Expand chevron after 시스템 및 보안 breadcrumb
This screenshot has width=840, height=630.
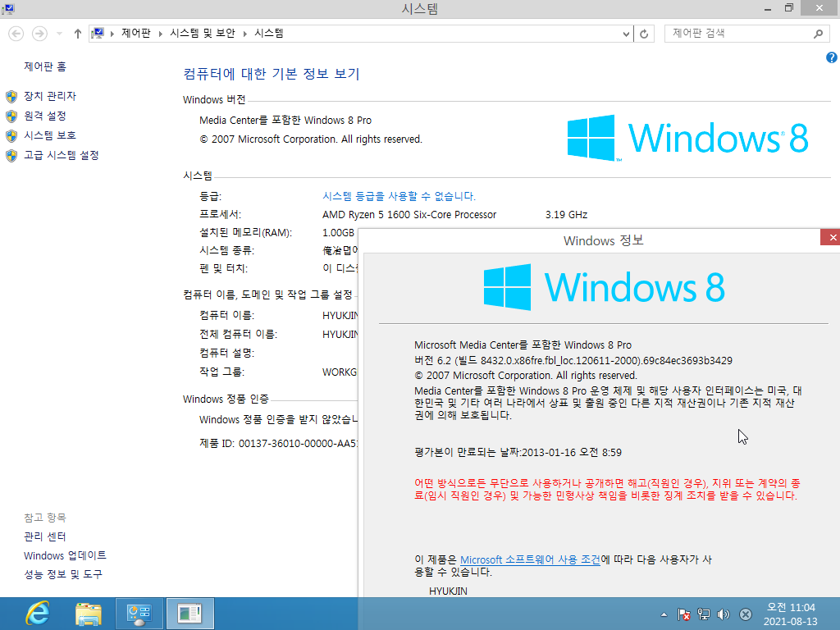click(x=244, y=34)
